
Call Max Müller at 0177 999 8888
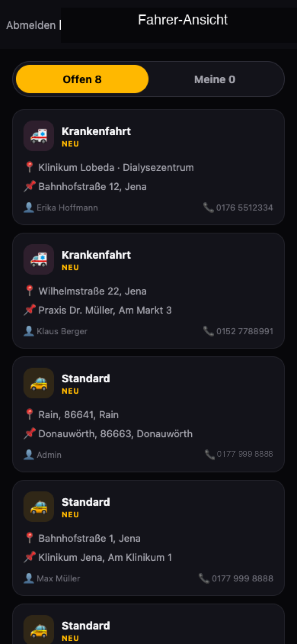click(x=236, y=578)
